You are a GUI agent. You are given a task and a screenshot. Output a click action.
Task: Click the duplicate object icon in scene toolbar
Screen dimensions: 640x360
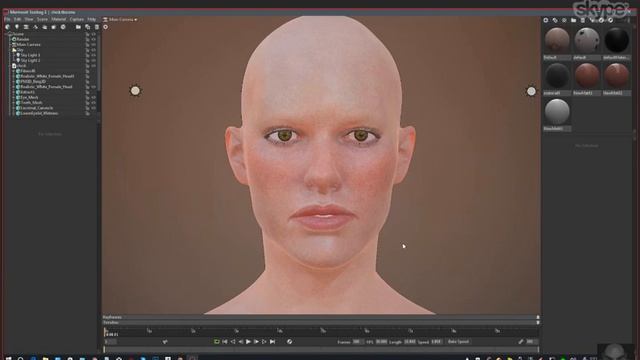click(87, 27)
